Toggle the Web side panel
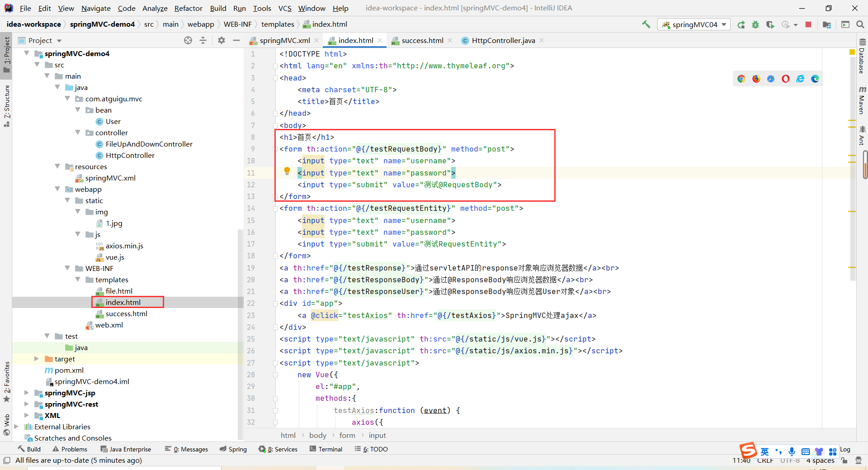 click(6, 425)
